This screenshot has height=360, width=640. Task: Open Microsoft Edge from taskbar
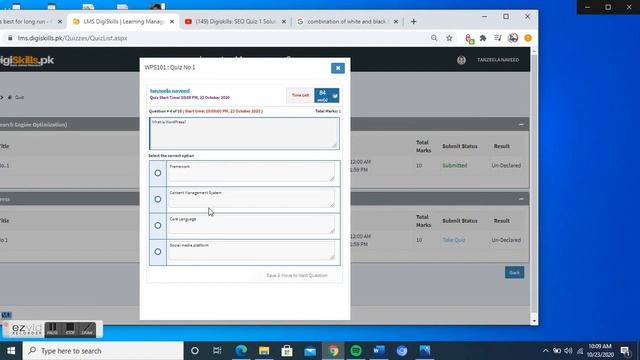pyautogui.click(x=241, y=351)
